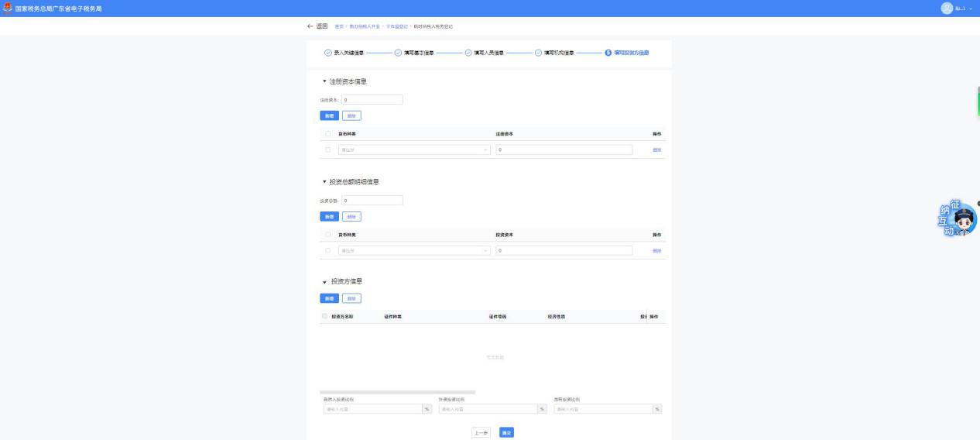Tick the select-all checkbox beside 投资方名称
Image resolution: width=980 pixels, height=440 pixels.
click(x=325, y=316)
